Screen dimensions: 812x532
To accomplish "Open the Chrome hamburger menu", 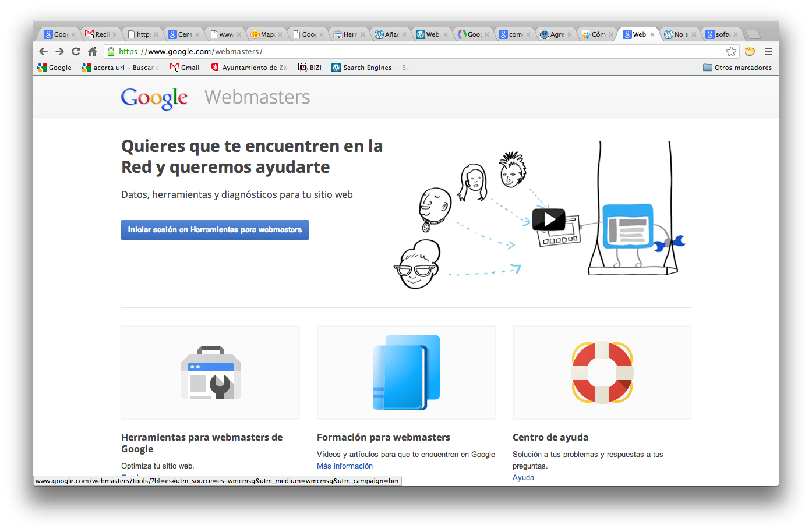I will point(768,51).
